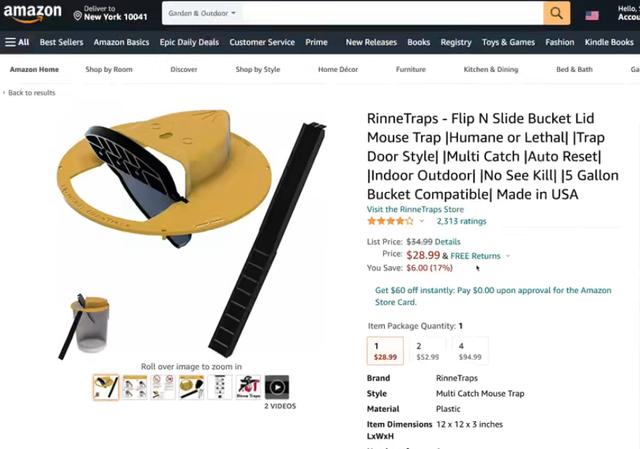Select package quantity 1 for $28.99
Image resolution: width=640 pixels, height=449 pixels.
pyautogui.click(x=385, y=351)
